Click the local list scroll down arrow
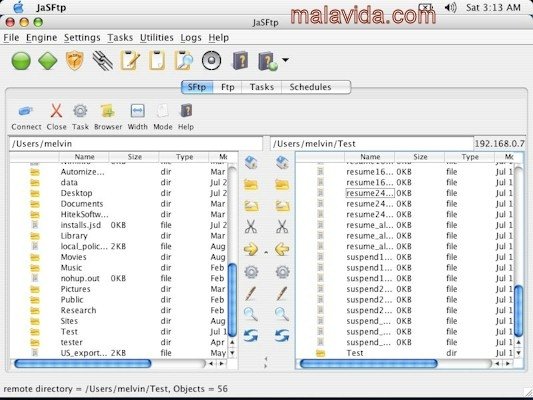Image resolution: width=533 pixels, height=400 pixels. click(x=232, y=353)
